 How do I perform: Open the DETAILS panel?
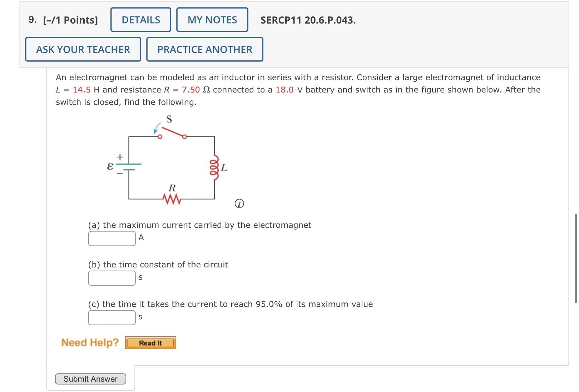point(140,20)
